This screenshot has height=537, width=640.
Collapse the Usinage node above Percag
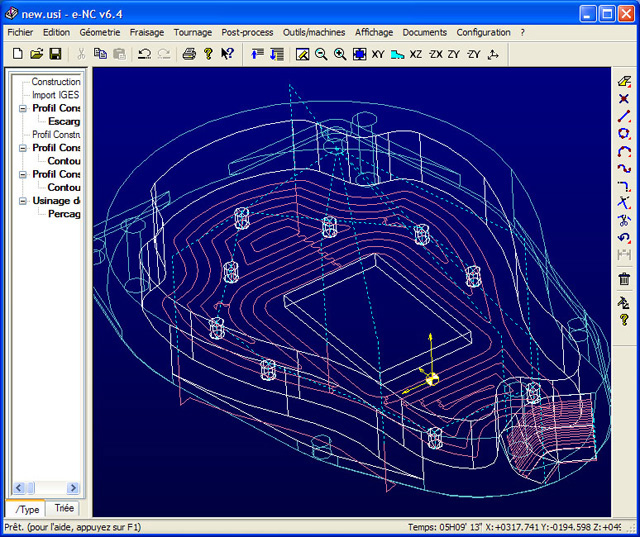coord(23,201)
